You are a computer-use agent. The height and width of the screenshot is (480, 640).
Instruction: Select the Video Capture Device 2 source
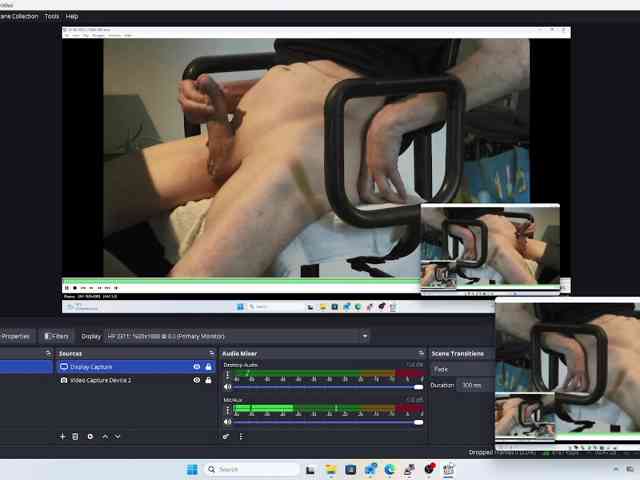pyautogui.click(x=135, y=380)
